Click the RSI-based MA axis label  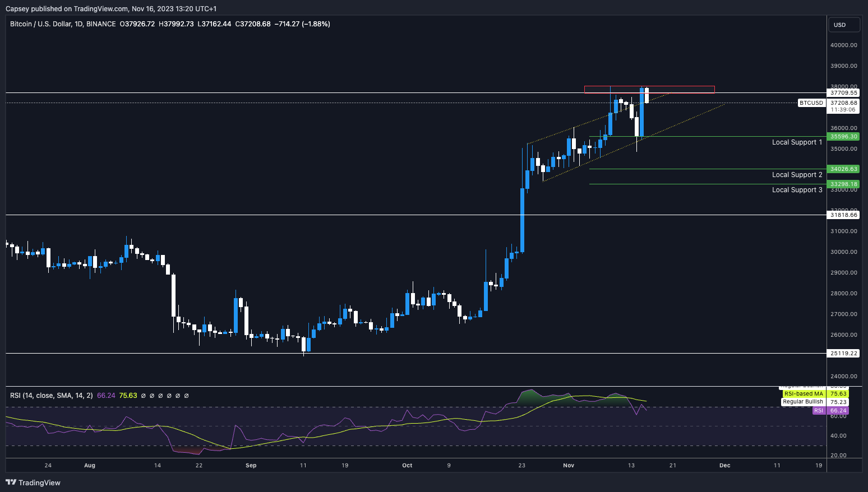[x=804, y=394]
